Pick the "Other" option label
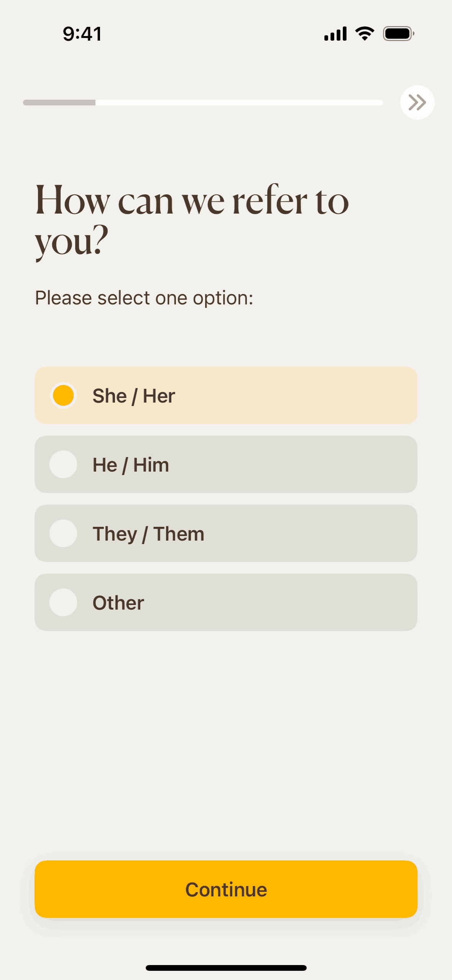 click(x=118, y=603)
